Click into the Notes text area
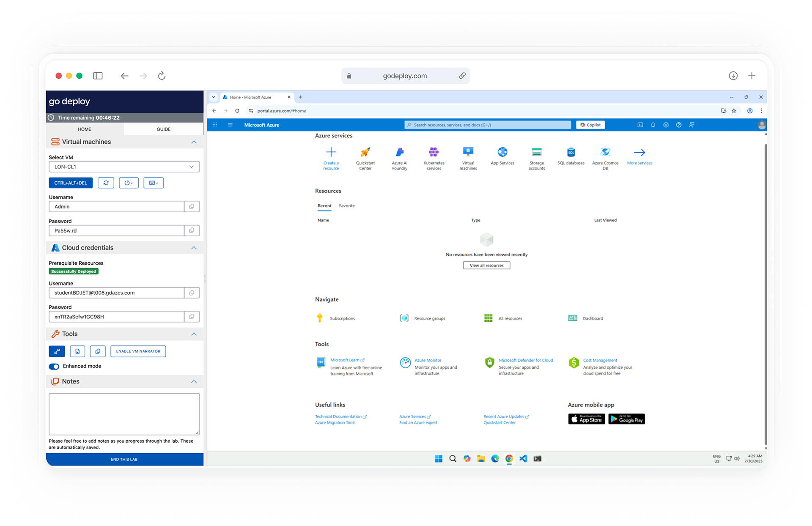The image size is (812, 526). [x=124, y=414]
